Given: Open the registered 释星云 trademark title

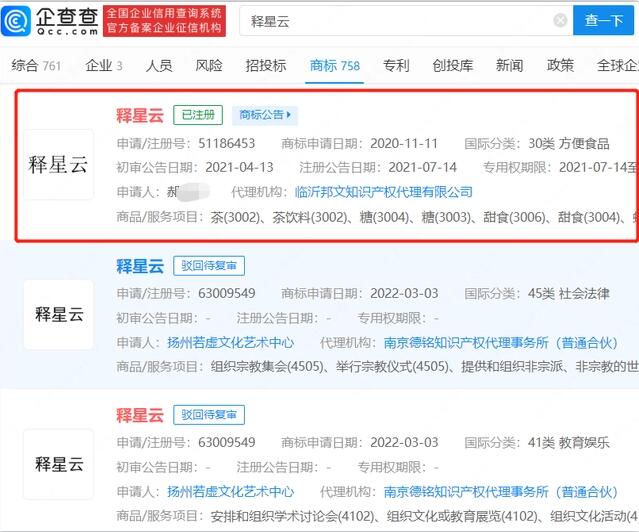Looking at the screenshot, I should [x=140, y=115].
